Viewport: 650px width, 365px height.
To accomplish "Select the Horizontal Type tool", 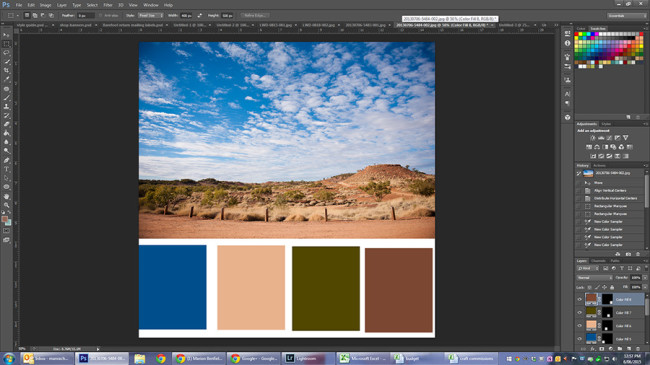I will (6, 169).
